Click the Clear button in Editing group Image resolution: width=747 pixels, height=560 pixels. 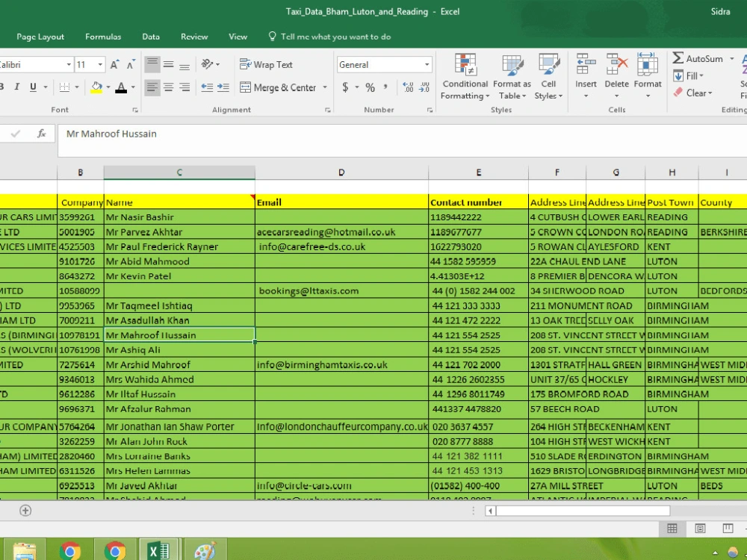click(693, 93)
